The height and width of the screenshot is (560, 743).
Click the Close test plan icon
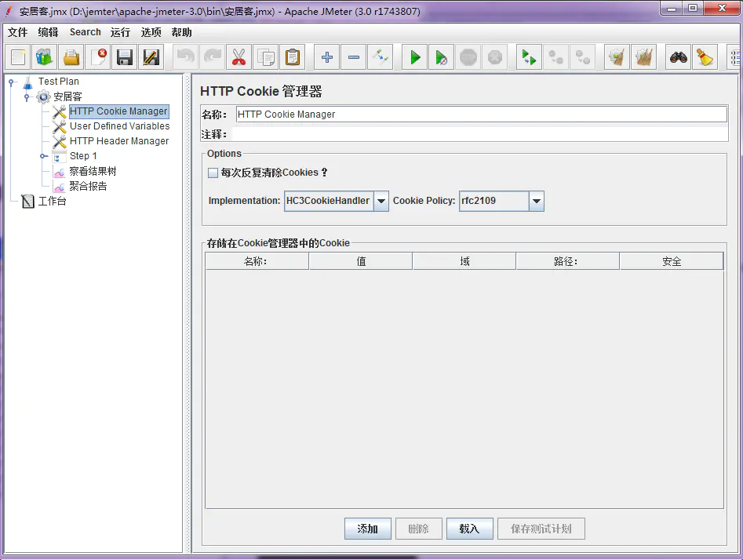click(98, 57)
